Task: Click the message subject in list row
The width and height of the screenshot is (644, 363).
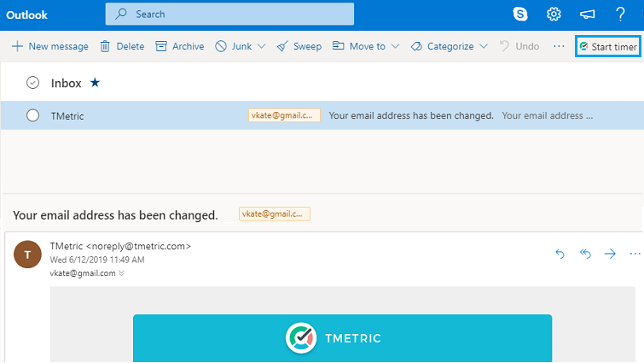Action: pyautogui.click(x=411, y=115)
